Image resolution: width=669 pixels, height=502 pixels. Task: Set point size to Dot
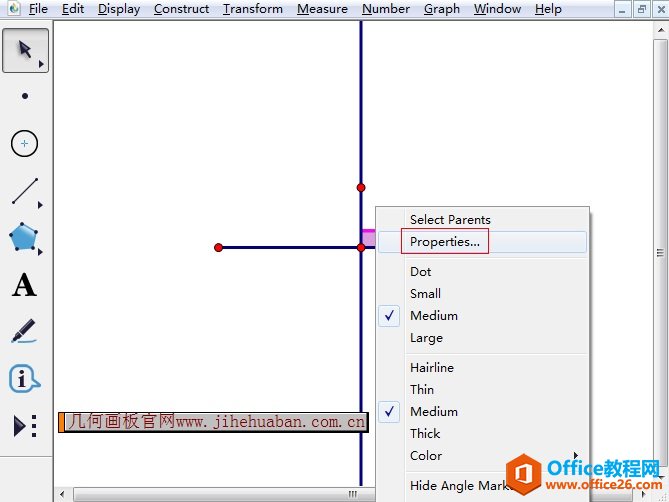(483, 272)
